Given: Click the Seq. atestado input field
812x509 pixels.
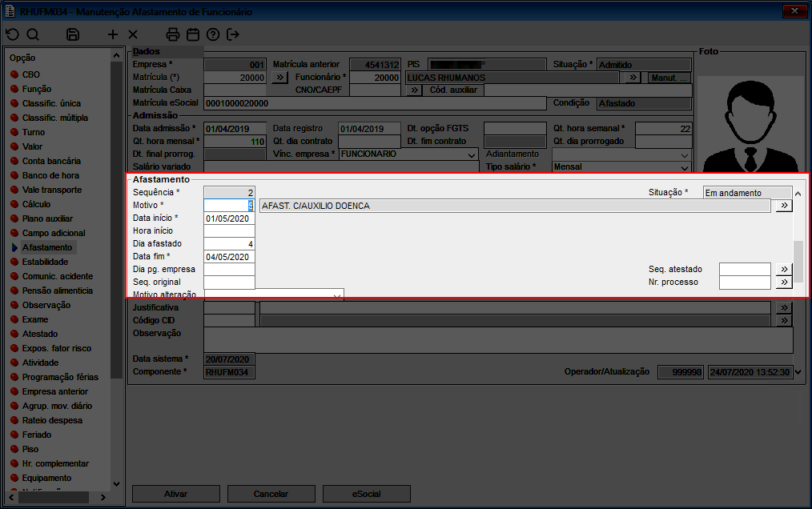Looking at the screenshot, I should pyautogui.click(x=746, y=269).
